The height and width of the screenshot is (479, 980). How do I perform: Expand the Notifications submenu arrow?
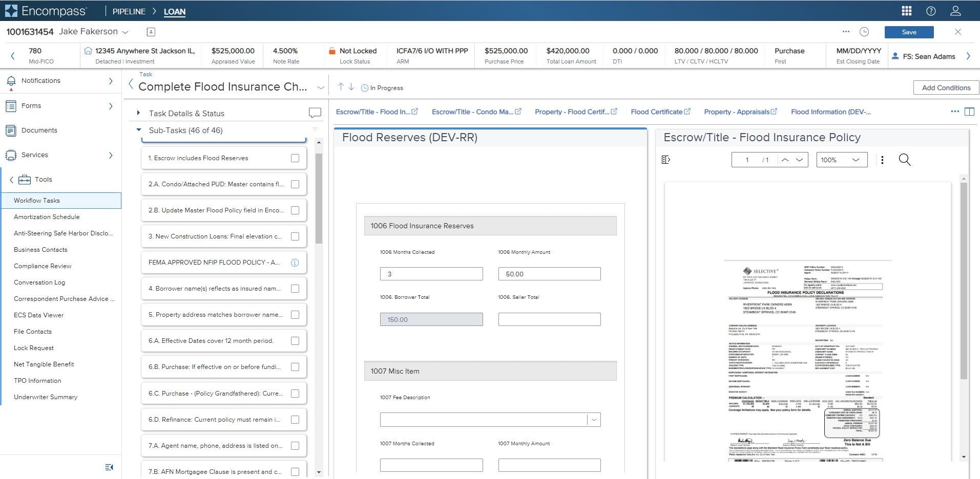(x=111, y=81)
